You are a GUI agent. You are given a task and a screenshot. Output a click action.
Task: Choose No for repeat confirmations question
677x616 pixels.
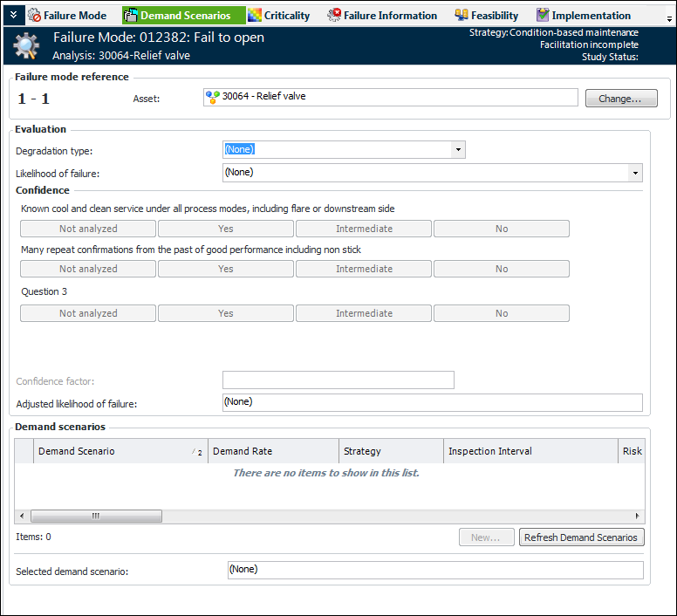coord(502,269)
